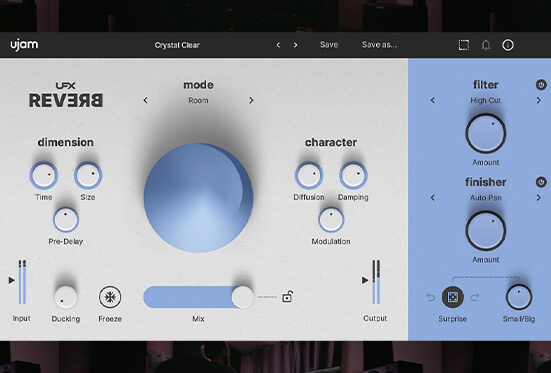Click the finisher Amount knob
551x373 pixels.
pos(486,231)
